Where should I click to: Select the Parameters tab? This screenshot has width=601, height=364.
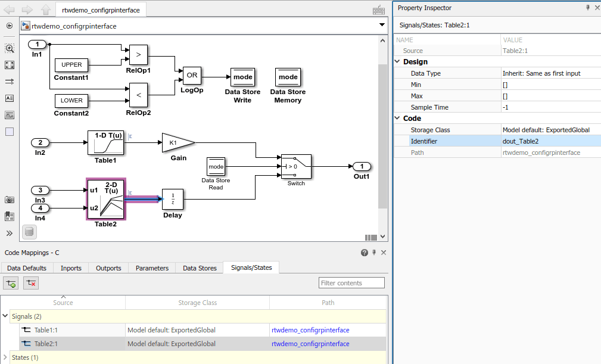pyautogui.click(x=151, y=268)
